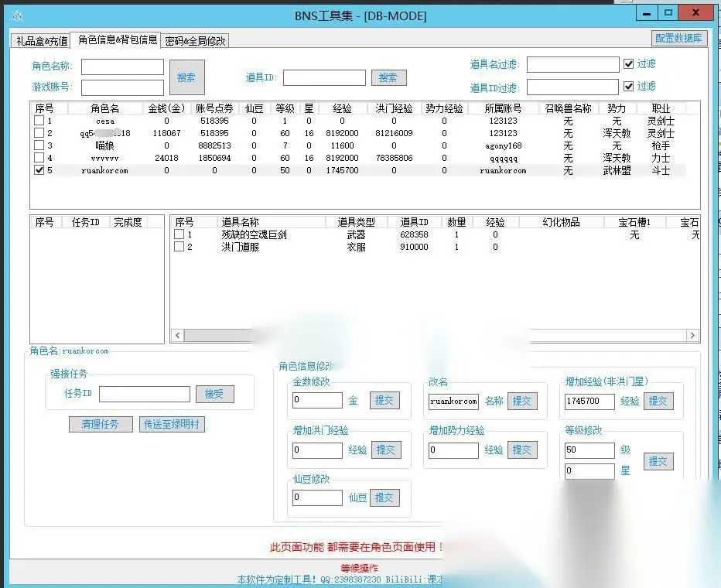Submit the 等级修改 level and star
The image size is (721, 588).
658,461
